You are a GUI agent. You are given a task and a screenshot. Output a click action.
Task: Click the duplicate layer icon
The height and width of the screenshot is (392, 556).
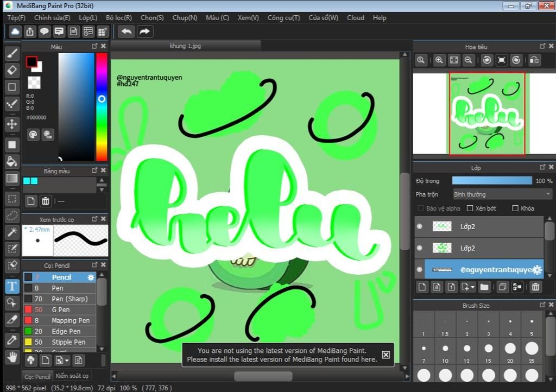(502, 287)
